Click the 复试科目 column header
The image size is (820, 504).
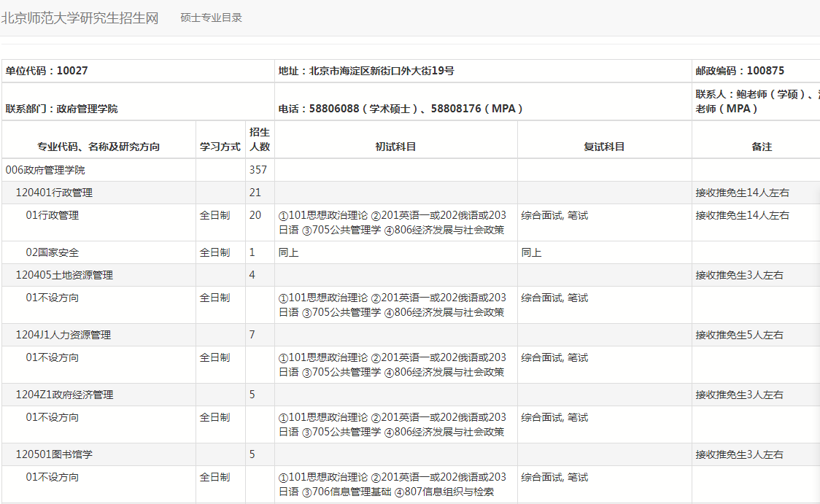coord(604,147)
